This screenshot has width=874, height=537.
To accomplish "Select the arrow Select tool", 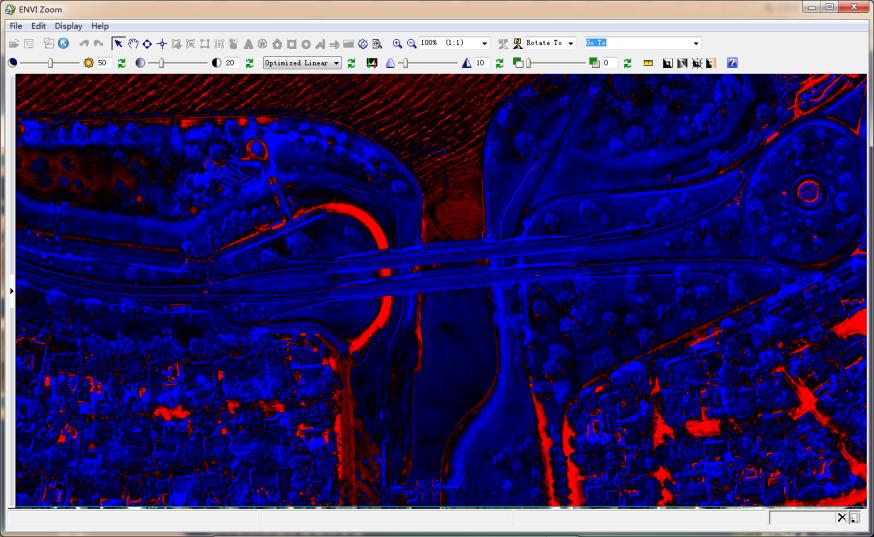I will coord(118,44).
